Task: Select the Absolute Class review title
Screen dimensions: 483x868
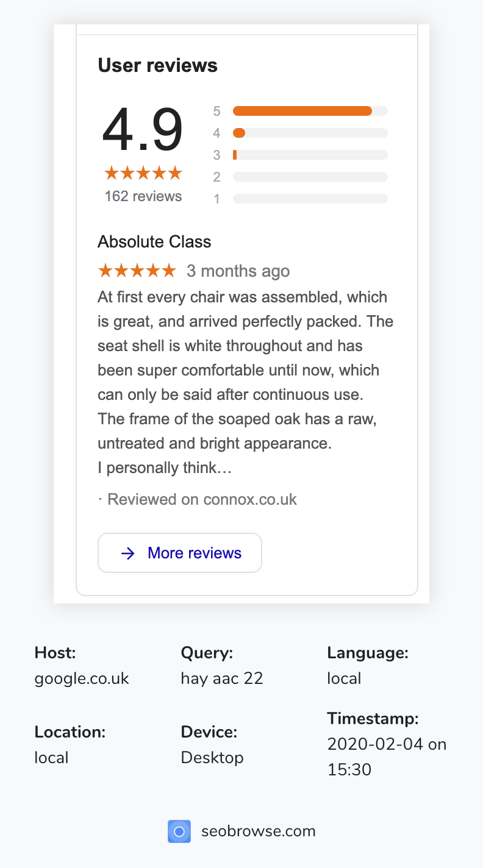Action: [154, 241]
